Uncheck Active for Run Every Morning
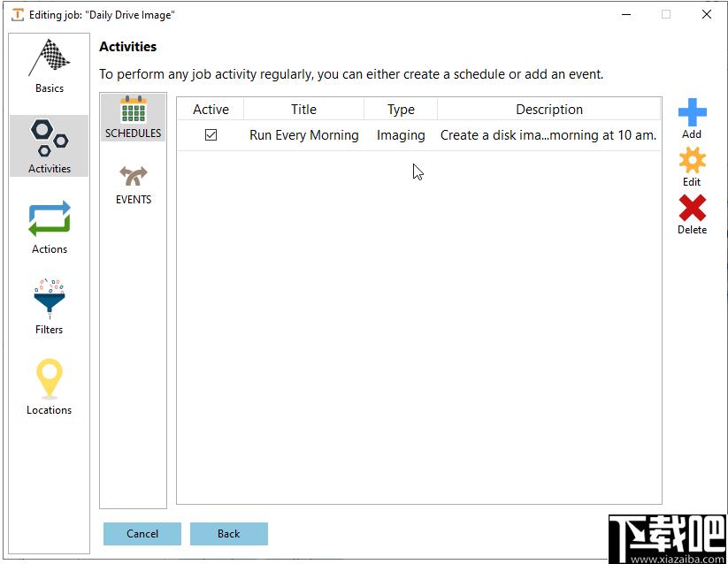The image size is (728, 564). (x=211, y=135)
